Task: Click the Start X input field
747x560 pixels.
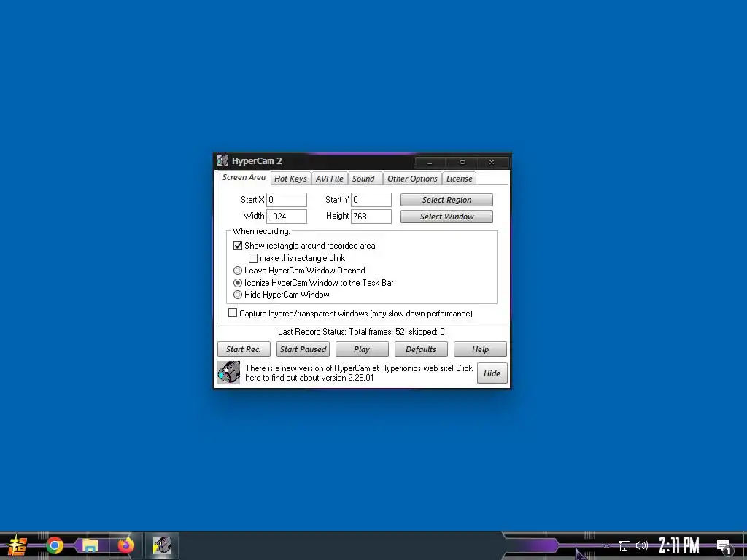Action: 286,200
